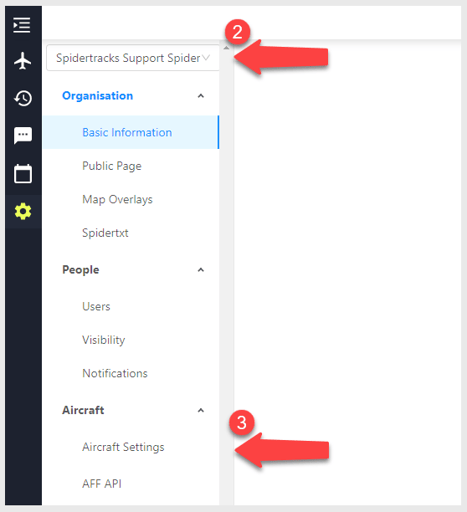Open Spidertracks Support Spider organisation dropdown

pos(133,58)
